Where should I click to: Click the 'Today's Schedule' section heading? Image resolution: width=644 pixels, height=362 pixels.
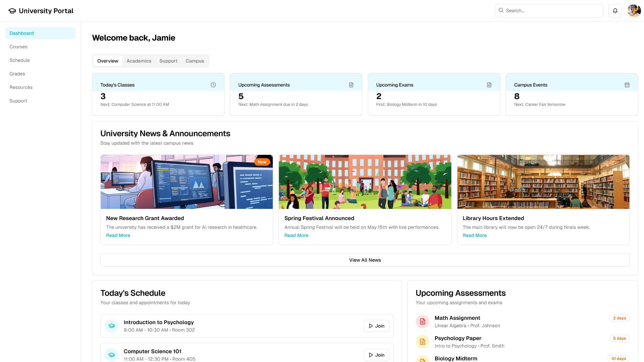pos(133,293)
